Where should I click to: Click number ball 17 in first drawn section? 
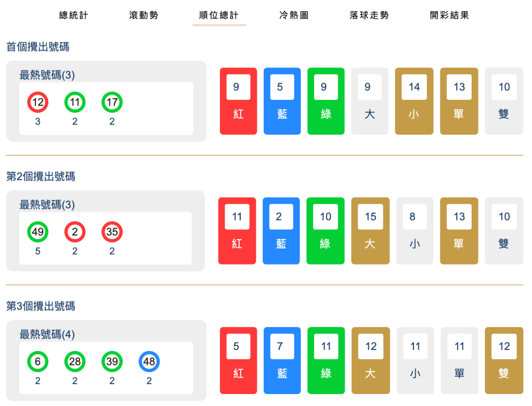tap(112, 103)
